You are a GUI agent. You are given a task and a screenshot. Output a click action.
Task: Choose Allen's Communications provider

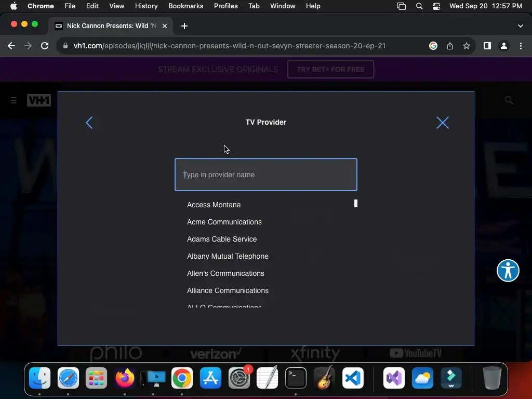(x=225, y=273)
